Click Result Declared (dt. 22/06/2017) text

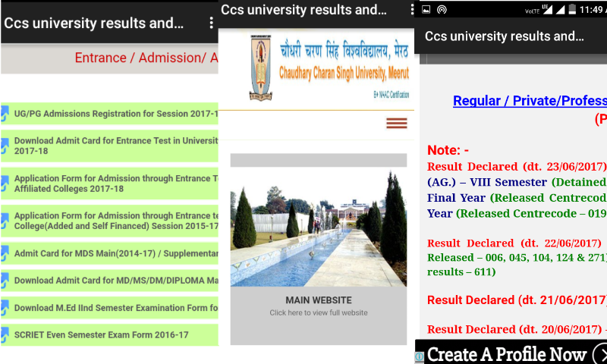pos(514,243)
